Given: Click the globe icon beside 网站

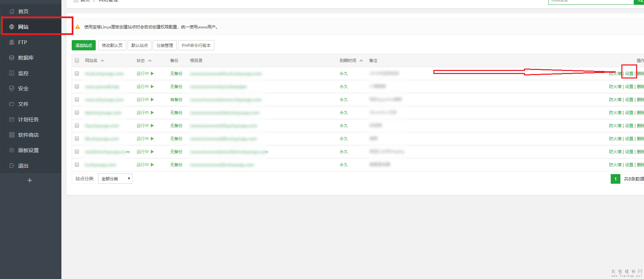Looking at the screenshot, I should [x=12, y=27].
